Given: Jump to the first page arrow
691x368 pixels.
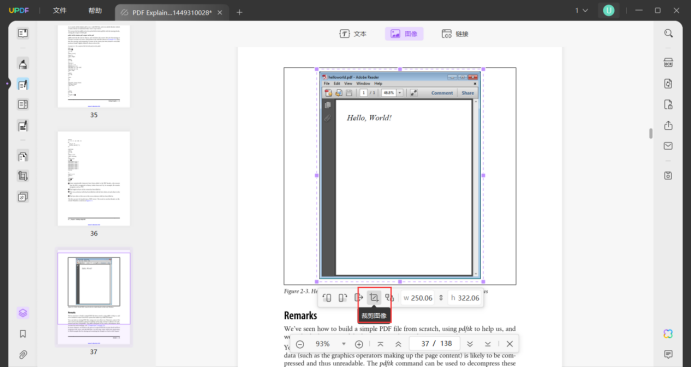Looking at the screenshot, I should pyautogui.click(x=380, y=344).
